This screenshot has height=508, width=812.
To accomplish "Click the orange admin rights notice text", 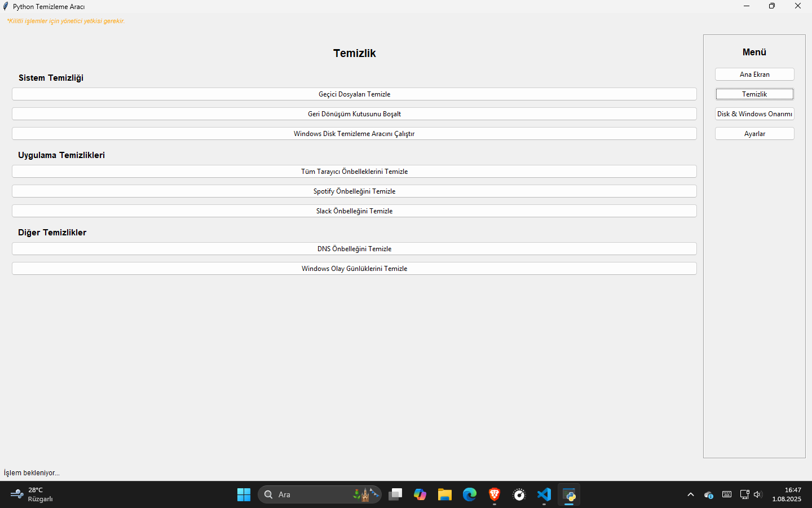I will [65, 21].
